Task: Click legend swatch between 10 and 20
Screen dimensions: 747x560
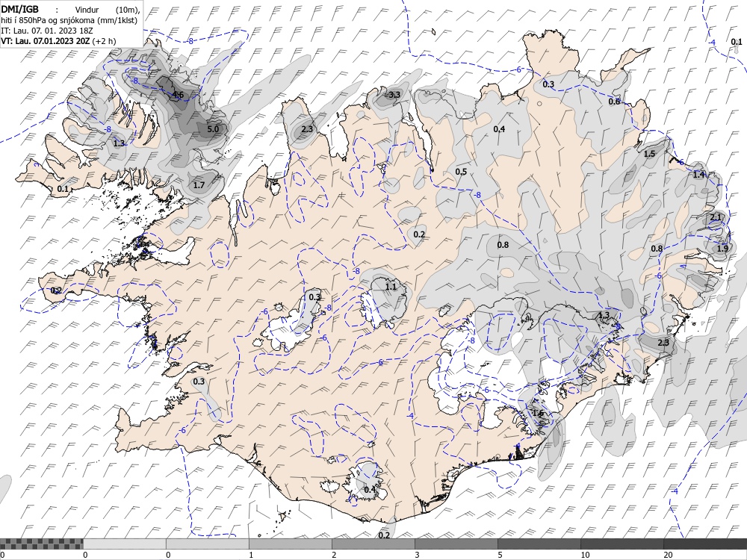Action: [622, 544]
